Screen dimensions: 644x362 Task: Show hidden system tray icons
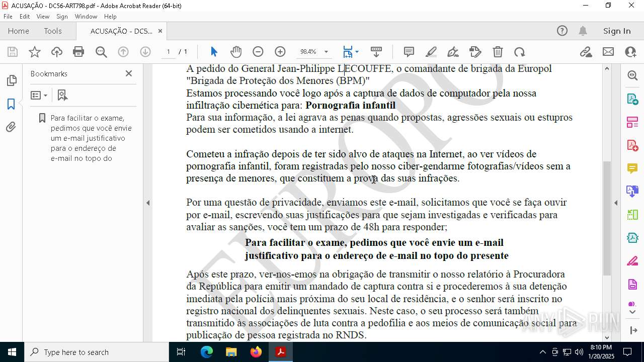[542, 352]
